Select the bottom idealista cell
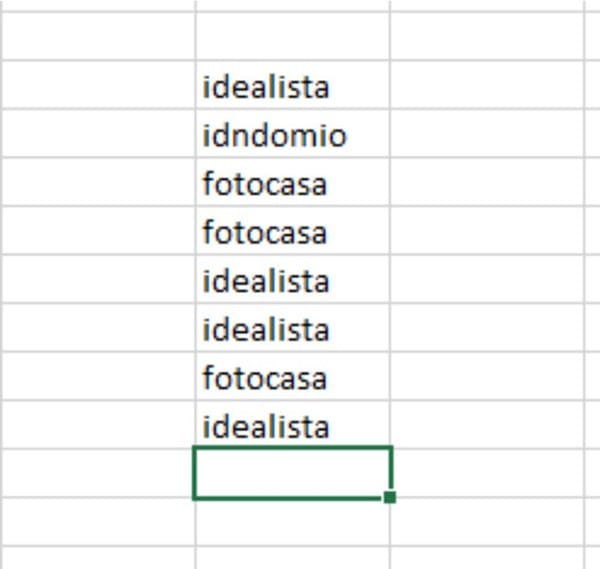Image resolution: width=600 pixels, height=569 pixels. click(x=292, y=427)
